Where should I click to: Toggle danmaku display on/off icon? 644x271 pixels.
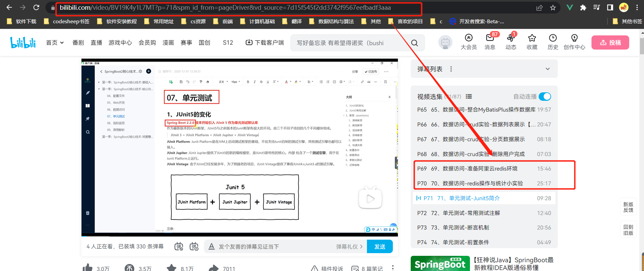tap(179, 246)
